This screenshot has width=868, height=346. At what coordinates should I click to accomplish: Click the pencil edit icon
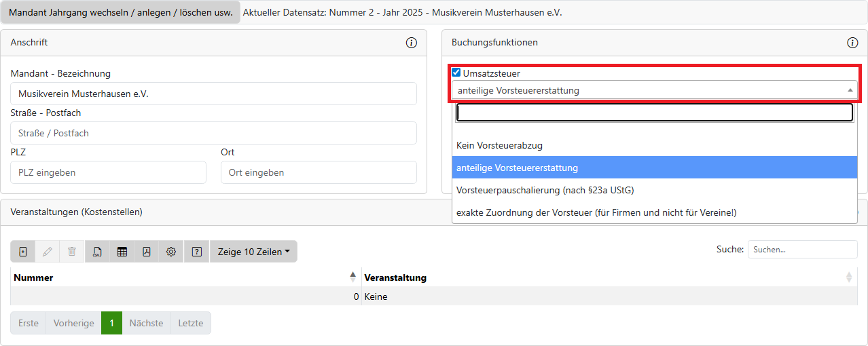click(47, 252)
